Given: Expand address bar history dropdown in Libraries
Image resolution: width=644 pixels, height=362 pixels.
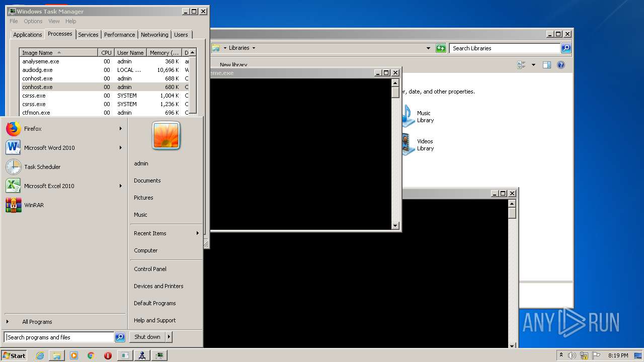Looking at the screenshot, I should [428, 48].
